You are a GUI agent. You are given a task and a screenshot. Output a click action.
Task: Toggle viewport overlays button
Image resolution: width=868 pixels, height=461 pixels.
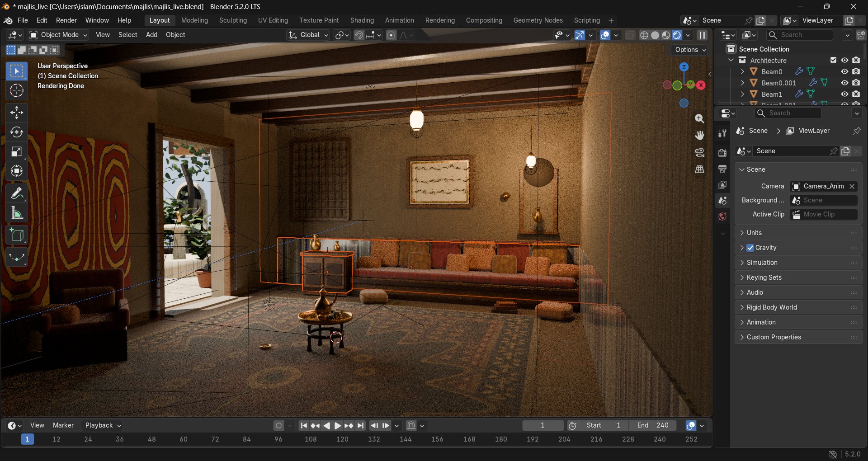click(605, 35)
